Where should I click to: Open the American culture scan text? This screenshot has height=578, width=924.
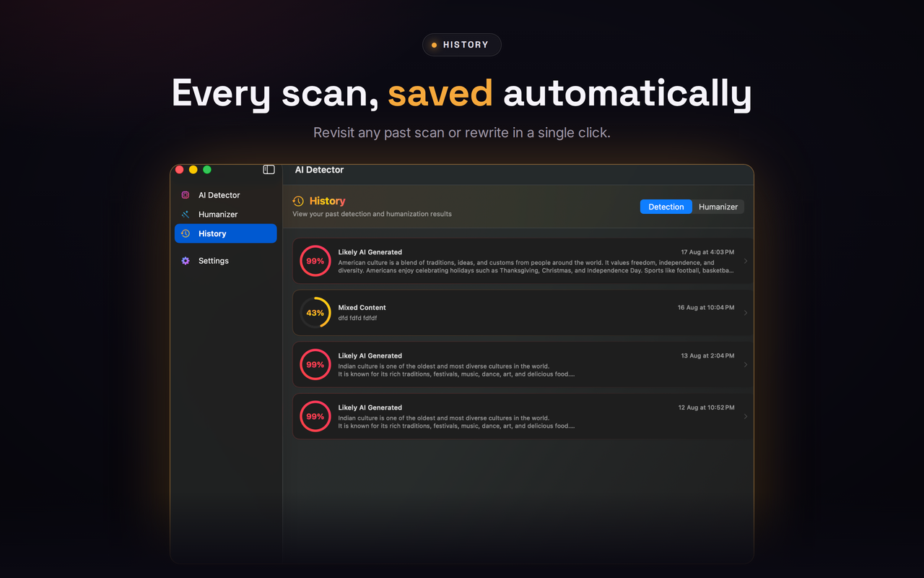(536, 267)
